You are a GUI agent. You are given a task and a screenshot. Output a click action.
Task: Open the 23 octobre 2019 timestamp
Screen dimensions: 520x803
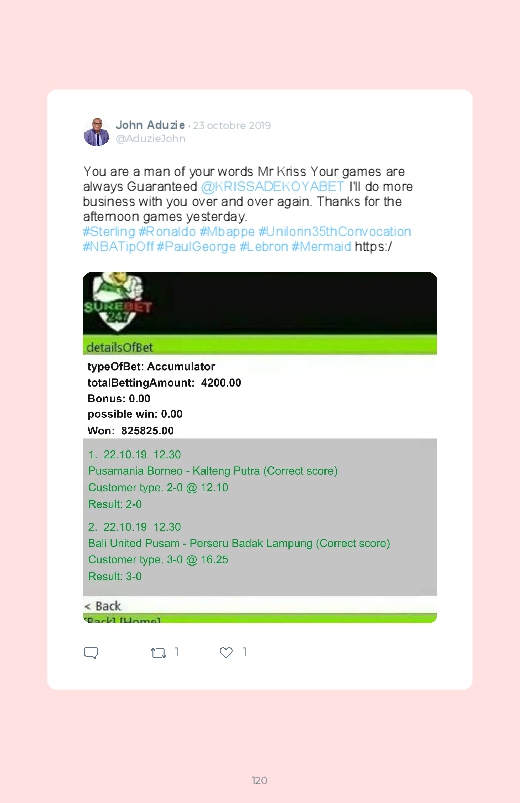coord(232,125)
